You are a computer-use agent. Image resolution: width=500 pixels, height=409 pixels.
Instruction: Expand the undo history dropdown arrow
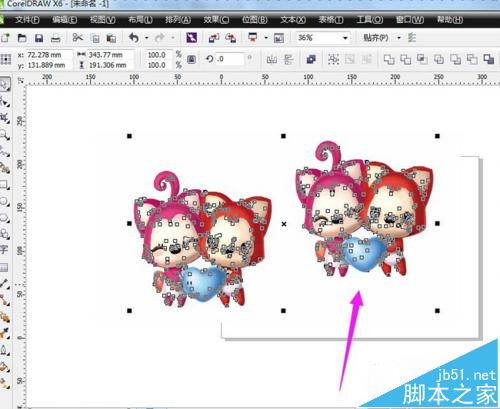(147, 38)
